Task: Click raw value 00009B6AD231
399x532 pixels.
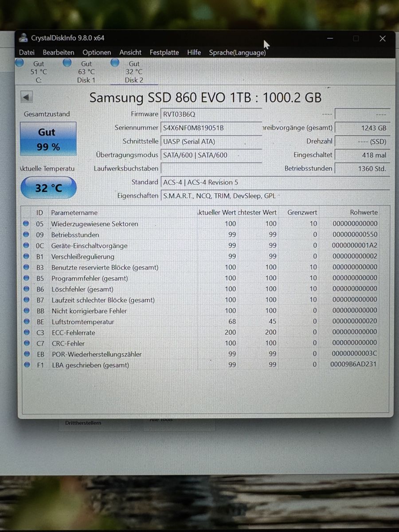Action: (x=354, y=364)
